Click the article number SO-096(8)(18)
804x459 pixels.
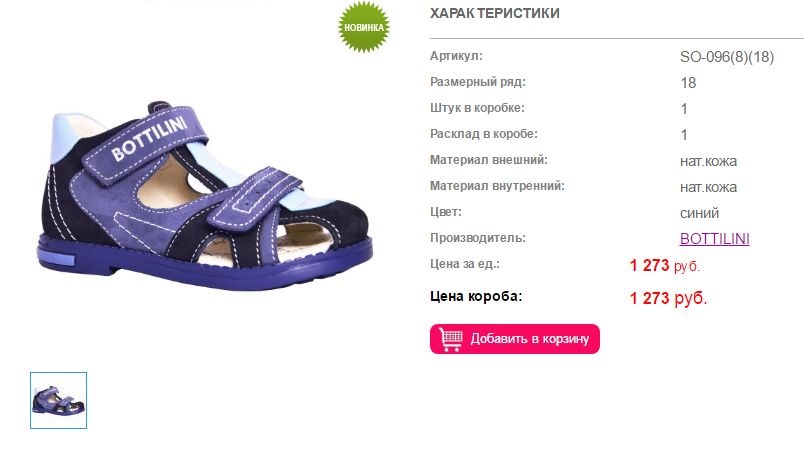pyautogui.click(x=727, y=57)
